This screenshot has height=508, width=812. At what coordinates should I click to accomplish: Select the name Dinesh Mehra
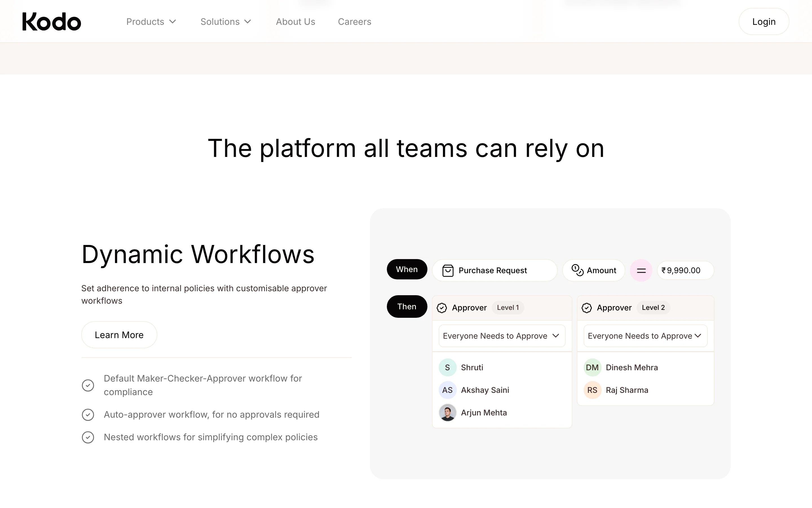632,367
